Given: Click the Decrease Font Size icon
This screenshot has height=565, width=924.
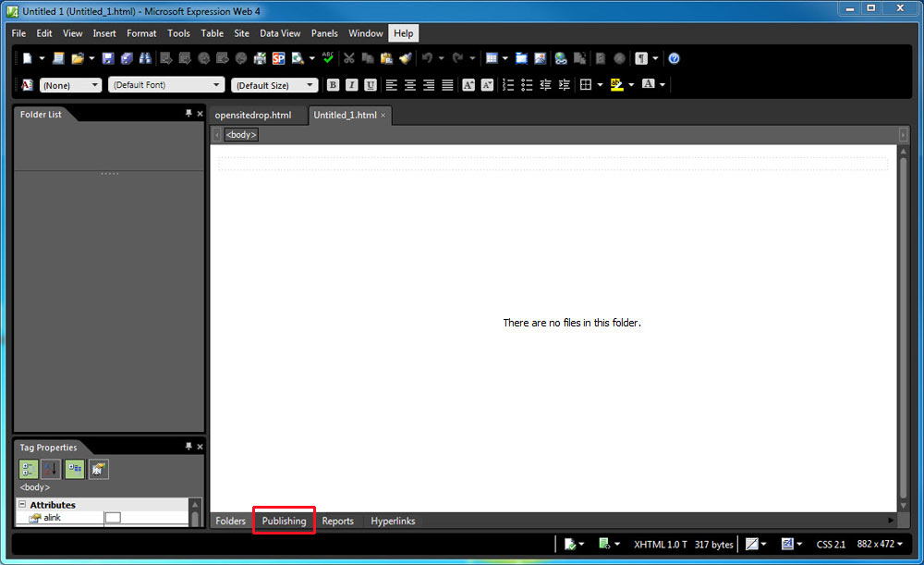Looking at the screenshot, I should (487, 85).
